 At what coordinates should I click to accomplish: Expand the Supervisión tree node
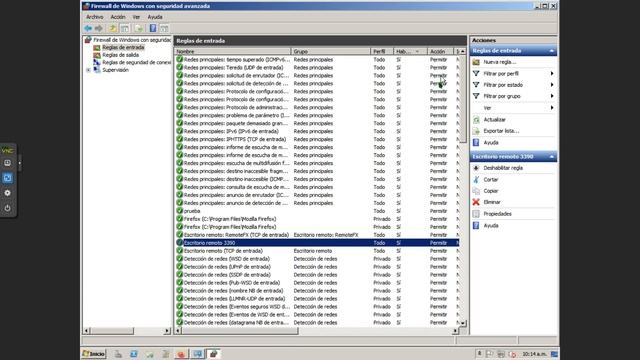pos(89,70)
